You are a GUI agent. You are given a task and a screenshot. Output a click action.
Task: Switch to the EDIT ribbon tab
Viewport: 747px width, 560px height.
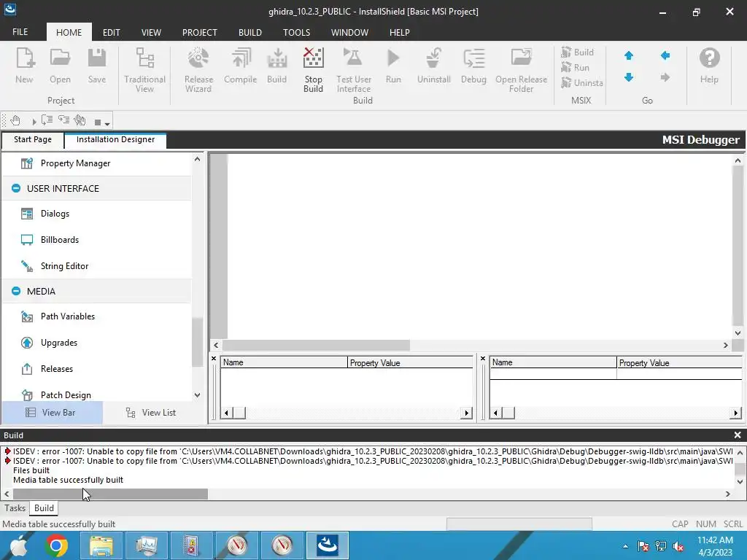(112, 32)
